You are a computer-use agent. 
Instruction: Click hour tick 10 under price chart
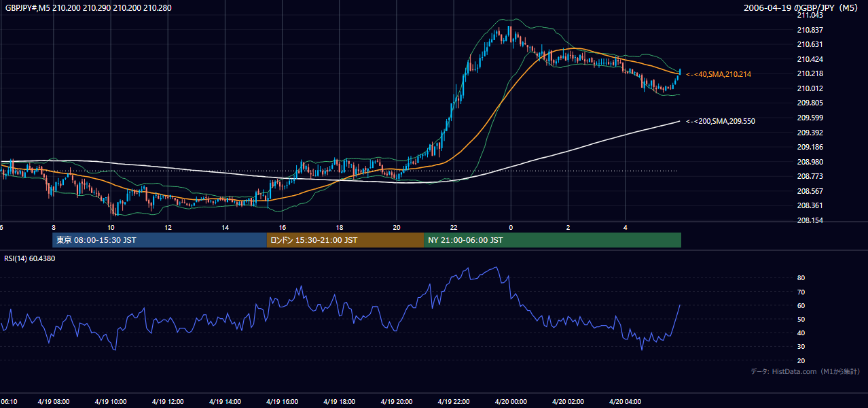[x=111, y=227]
